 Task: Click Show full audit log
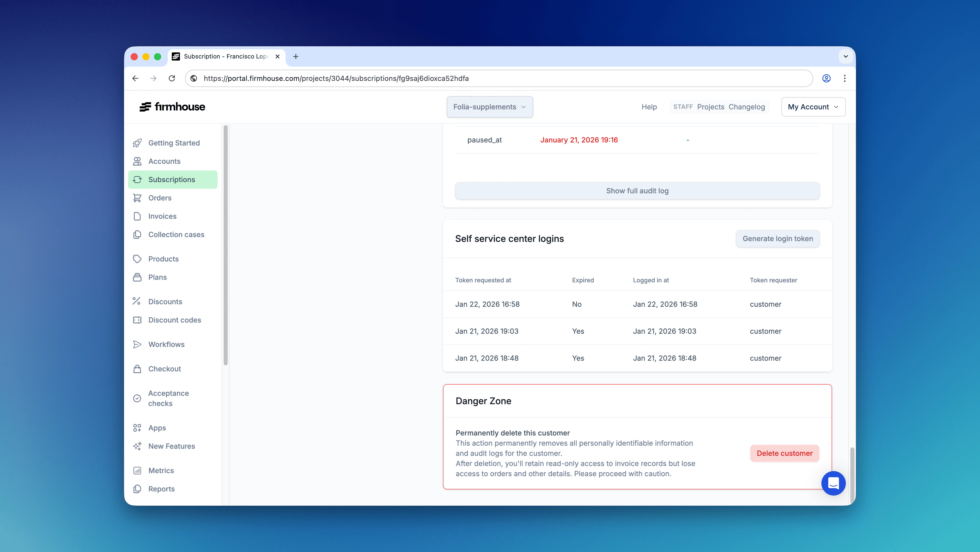coord(637,191)
